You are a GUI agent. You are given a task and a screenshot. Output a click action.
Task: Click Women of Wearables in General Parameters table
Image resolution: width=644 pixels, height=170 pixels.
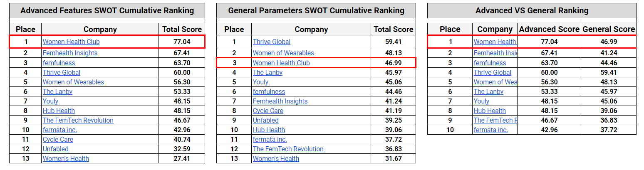[283, 53]
